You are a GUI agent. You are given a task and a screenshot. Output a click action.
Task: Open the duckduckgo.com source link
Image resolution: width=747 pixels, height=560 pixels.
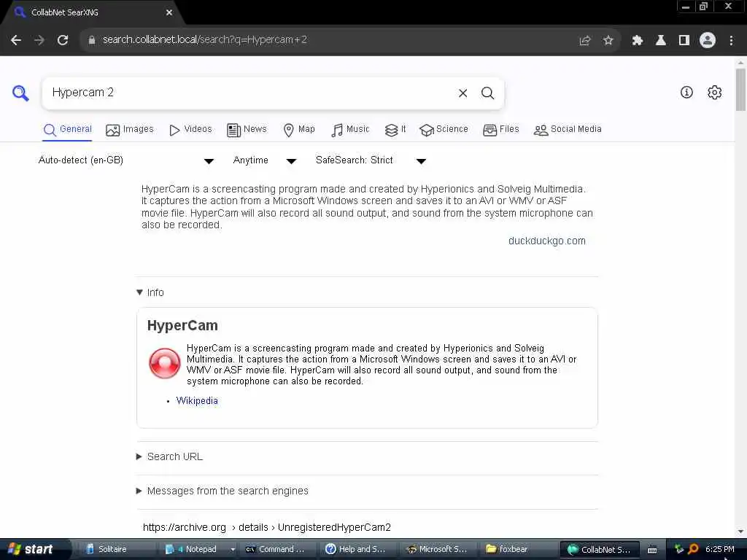(546, 241)
